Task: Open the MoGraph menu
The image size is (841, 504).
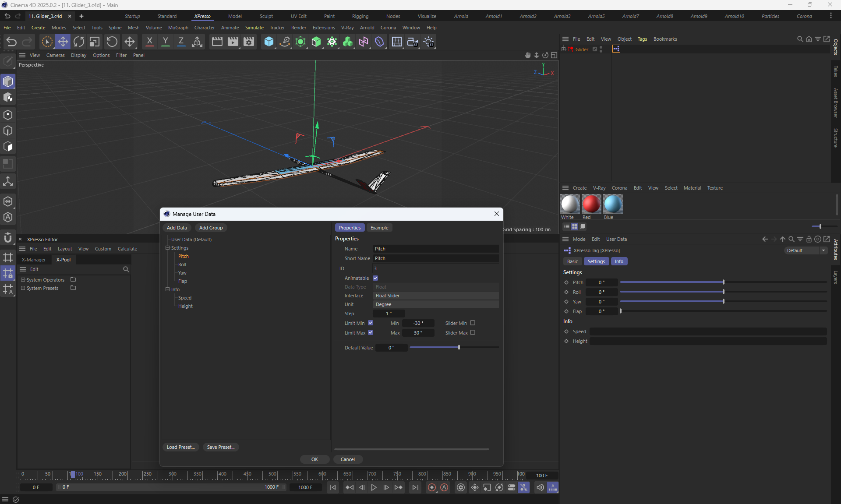Action: pyautogui.click(x=178, y=28)
